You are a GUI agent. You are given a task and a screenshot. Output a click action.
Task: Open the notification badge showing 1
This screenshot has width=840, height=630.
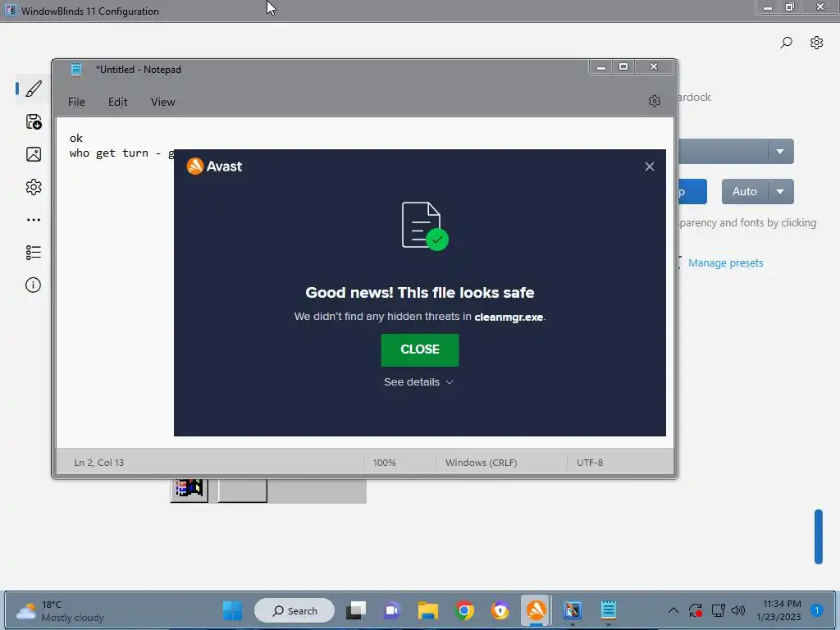816,610
